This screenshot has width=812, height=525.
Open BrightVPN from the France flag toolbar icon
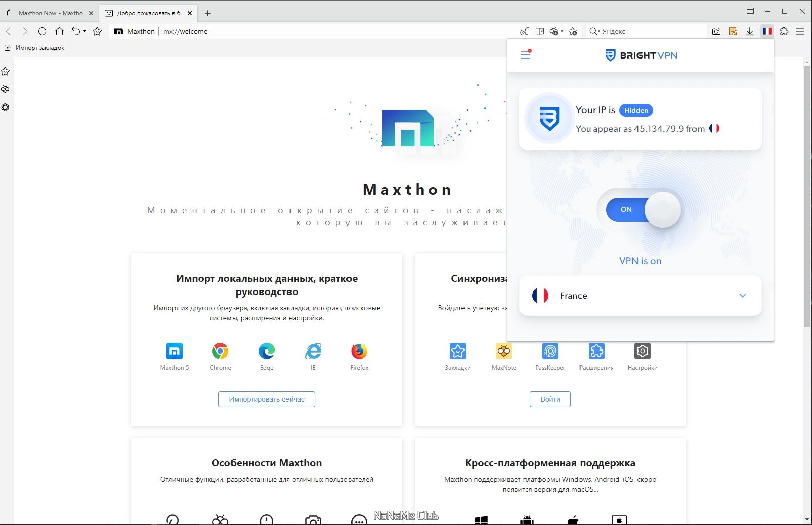point(767,31)
